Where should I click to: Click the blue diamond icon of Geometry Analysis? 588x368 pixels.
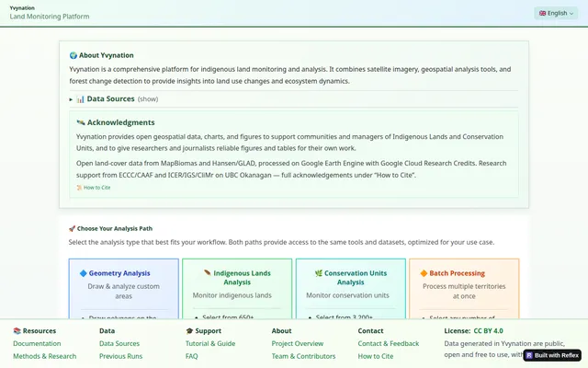(84, 273)
